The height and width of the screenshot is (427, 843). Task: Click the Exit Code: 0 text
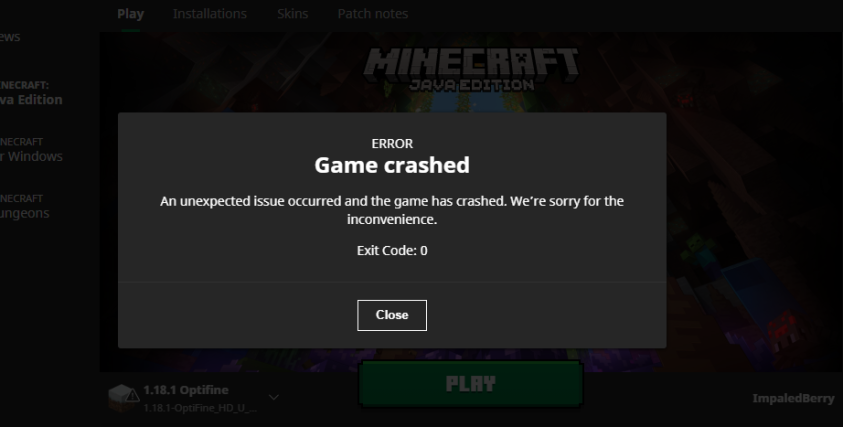(x=392, y=251)
